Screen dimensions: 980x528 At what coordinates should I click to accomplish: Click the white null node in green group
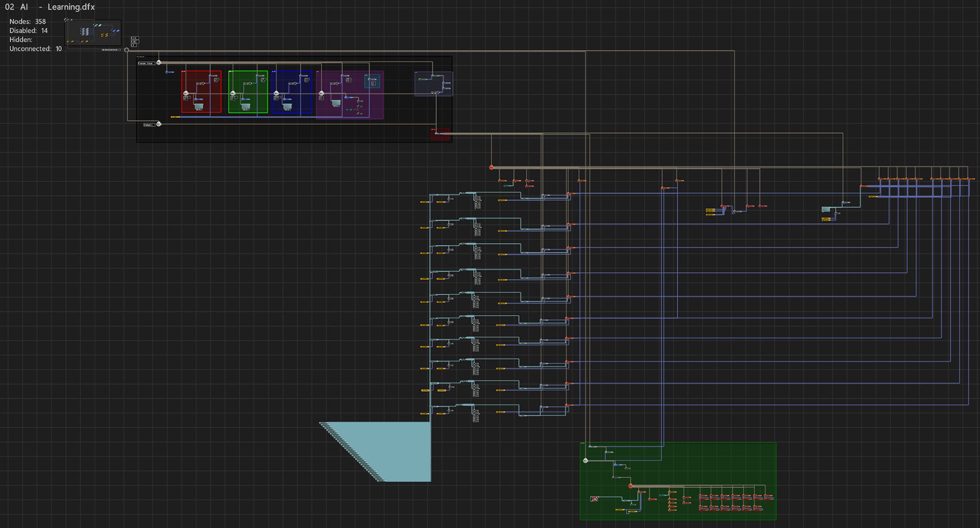click(233, 93)
